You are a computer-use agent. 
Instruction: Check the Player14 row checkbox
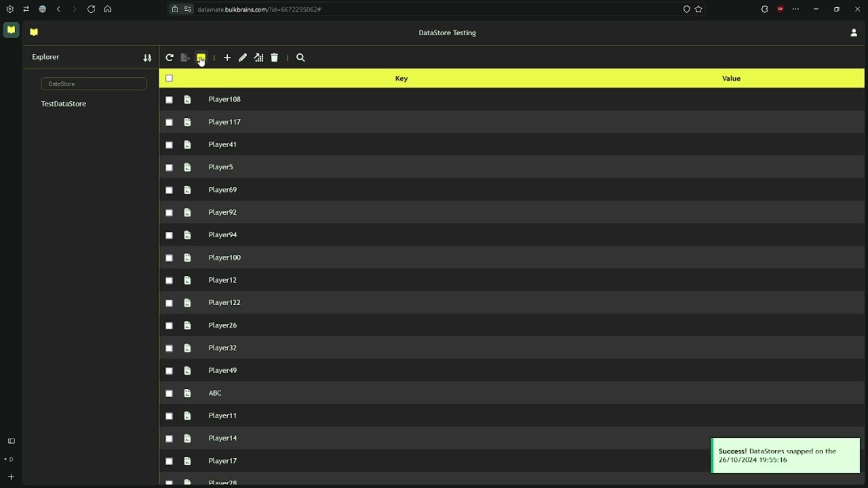pyautogui.click(x=169, y=439)
